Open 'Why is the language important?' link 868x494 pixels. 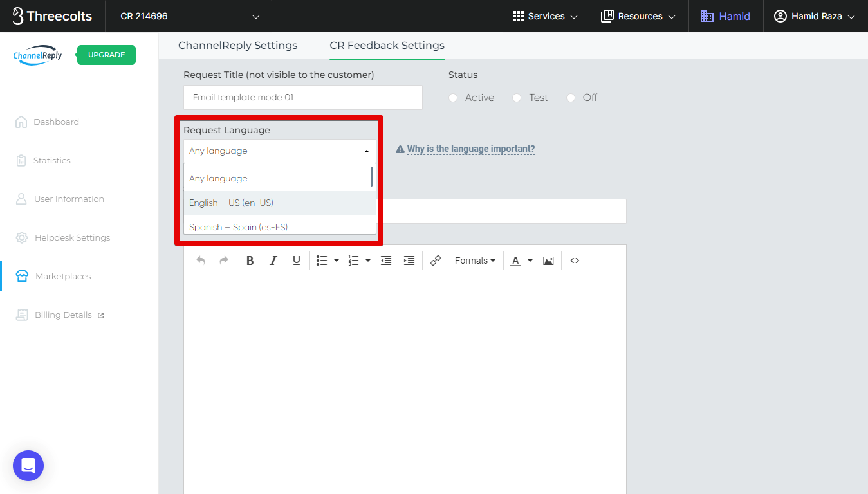(471, 149)
